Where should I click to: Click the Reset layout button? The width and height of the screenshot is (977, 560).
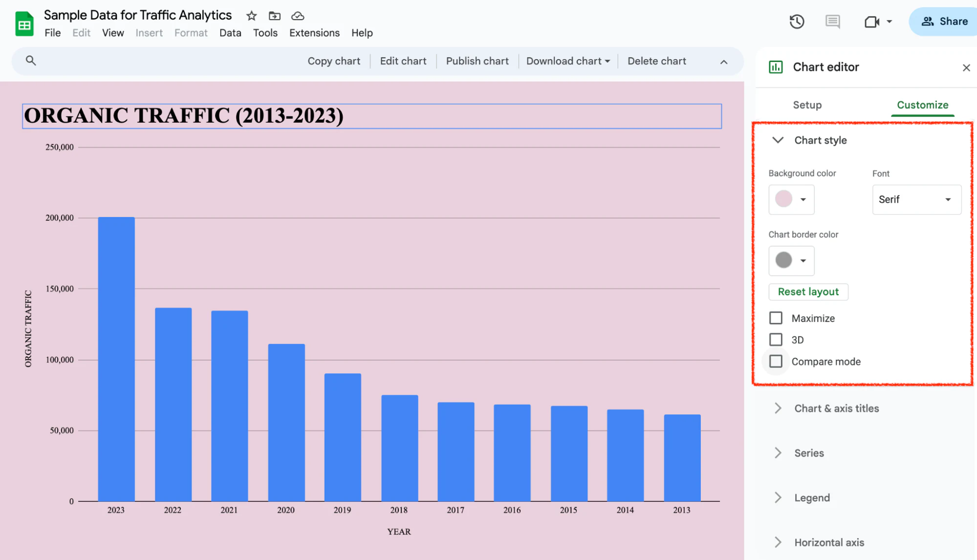point(808,292)
